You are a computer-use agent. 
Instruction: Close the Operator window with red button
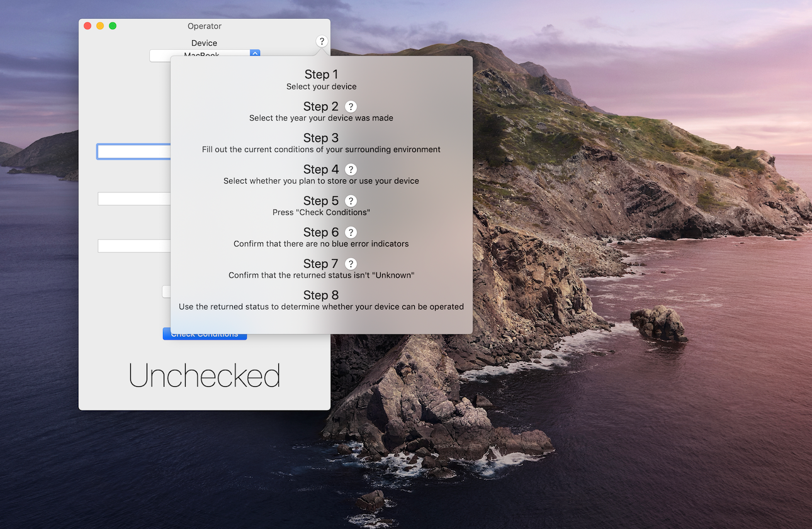[x=87, y=26]
